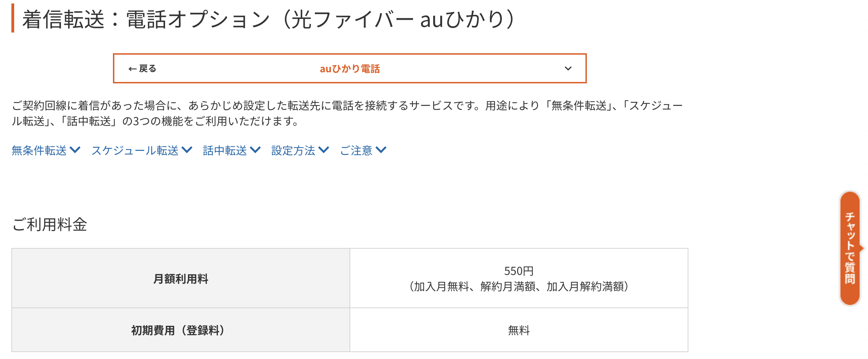Image resolution: width=868 pixels, height=359 pixels.
Task: Click the auひかり電話 dropdown chevron
Action: click(x=569, y=68)
